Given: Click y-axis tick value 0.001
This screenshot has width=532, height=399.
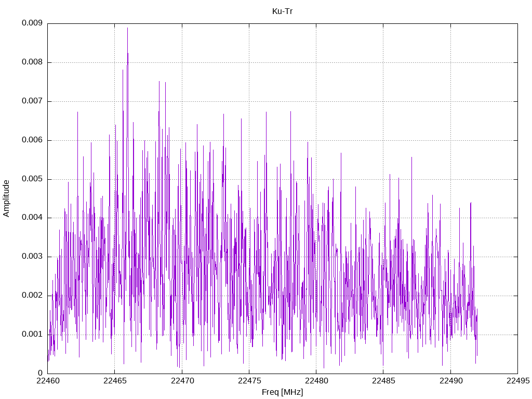Looking at the screenshot, I should (x=32, y=334).
